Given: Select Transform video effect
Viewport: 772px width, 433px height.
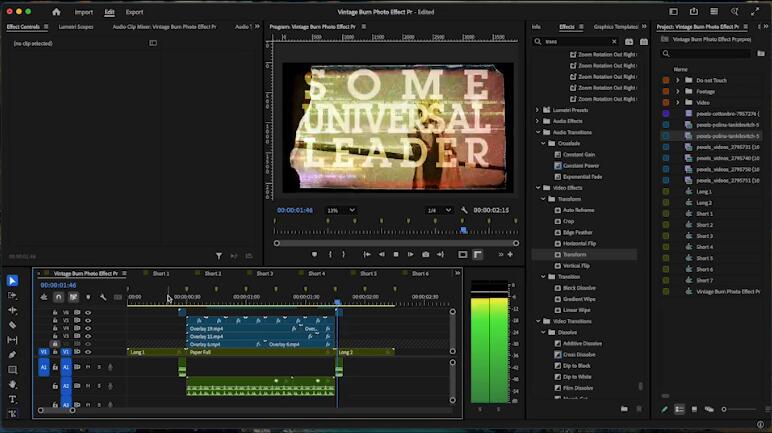Looking at the screenshot, I should pyautogui.click(x=574, y=255).
